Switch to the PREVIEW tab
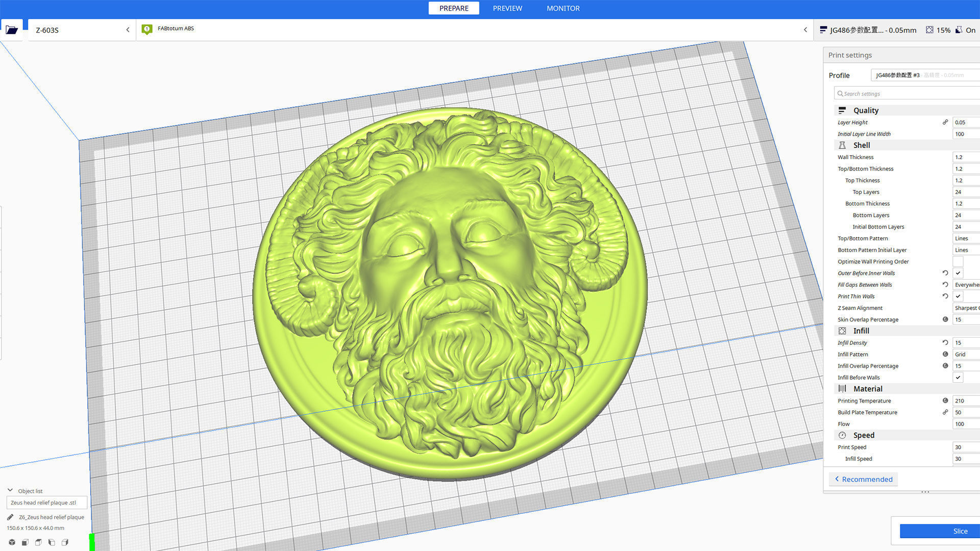Screen dimensions: 980x551 click(x=507, y=8)
